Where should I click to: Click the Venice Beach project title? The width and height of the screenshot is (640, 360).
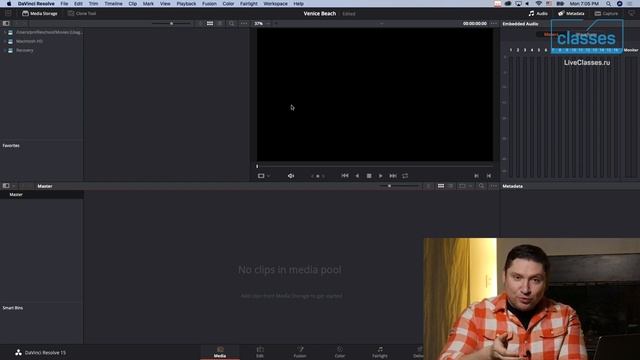coord(320,13)
